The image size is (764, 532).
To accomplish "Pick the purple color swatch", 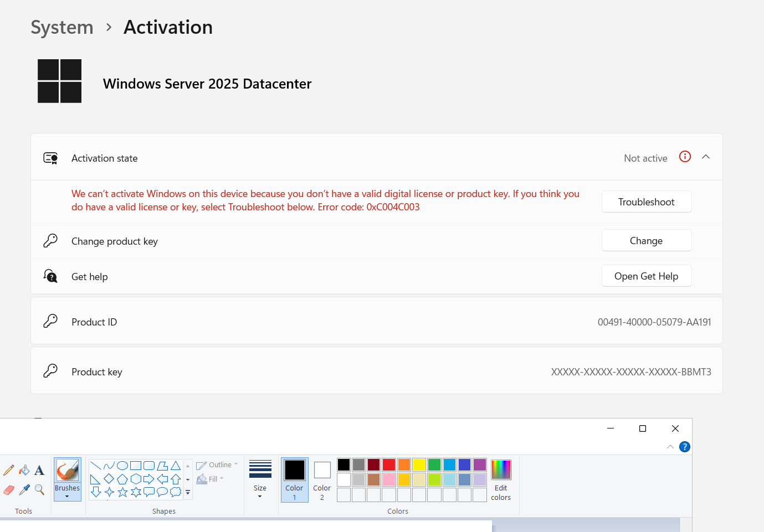I will 480,464.
